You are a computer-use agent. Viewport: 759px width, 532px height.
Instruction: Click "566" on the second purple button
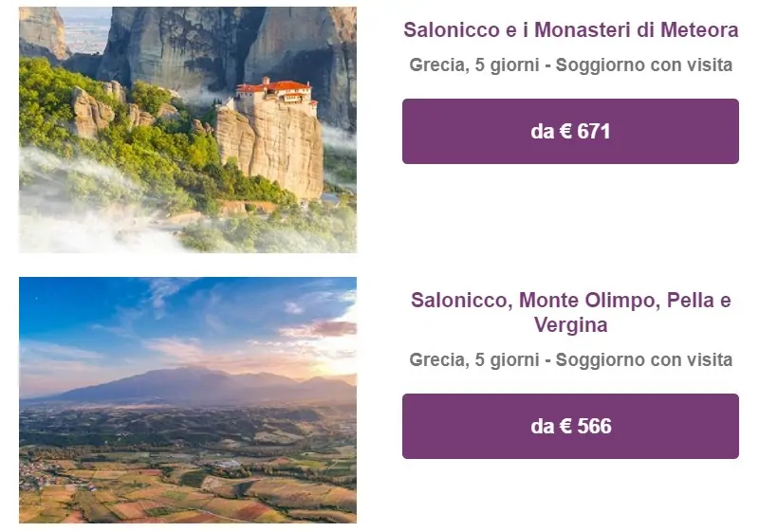click(594, 426)
